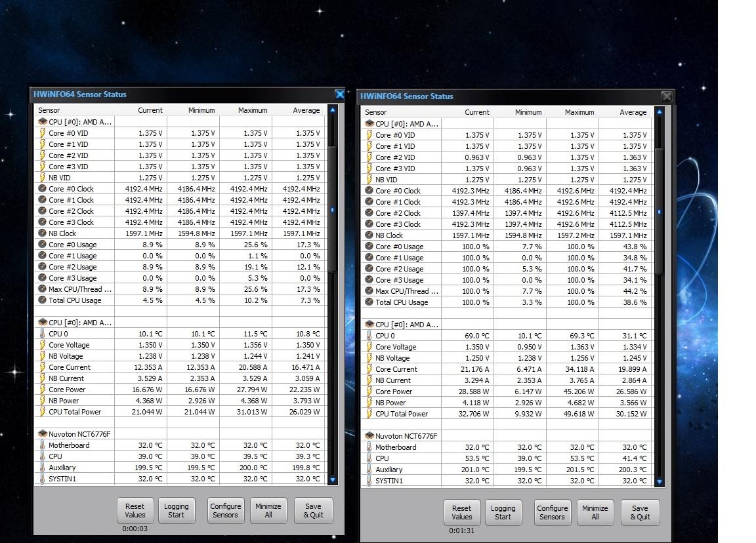The width and height of the screenshot is (756, 543).
Task: Click the Sensor column header in left window
Action: click(49, 110)
